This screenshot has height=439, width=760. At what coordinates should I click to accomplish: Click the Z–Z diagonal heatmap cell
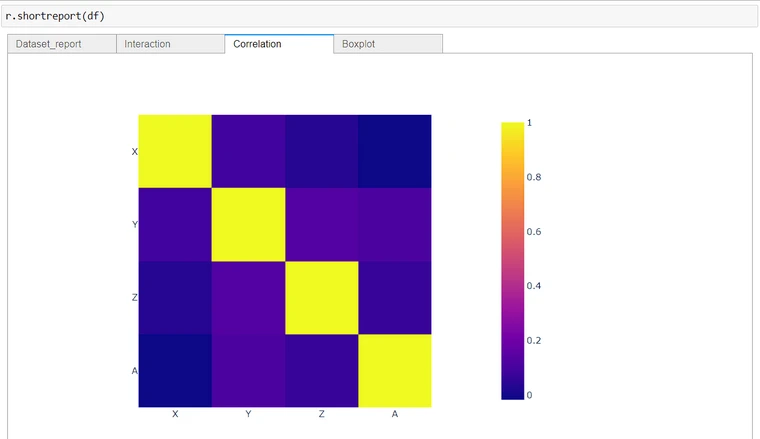(x=321, y=297)
